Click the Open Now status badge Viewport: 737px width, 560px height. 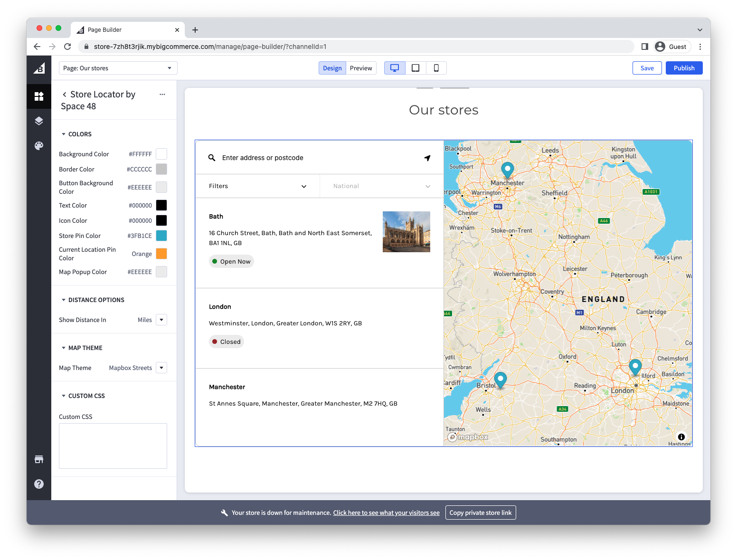click(x=231, y=261)
